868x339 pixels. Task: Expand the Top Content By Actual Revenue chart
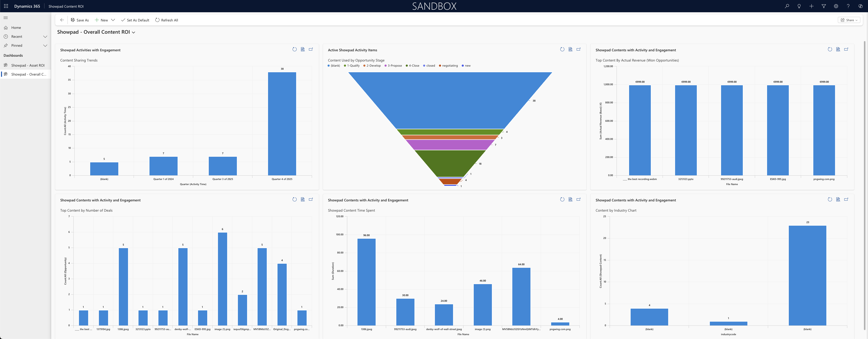click(x=846, y=50)
